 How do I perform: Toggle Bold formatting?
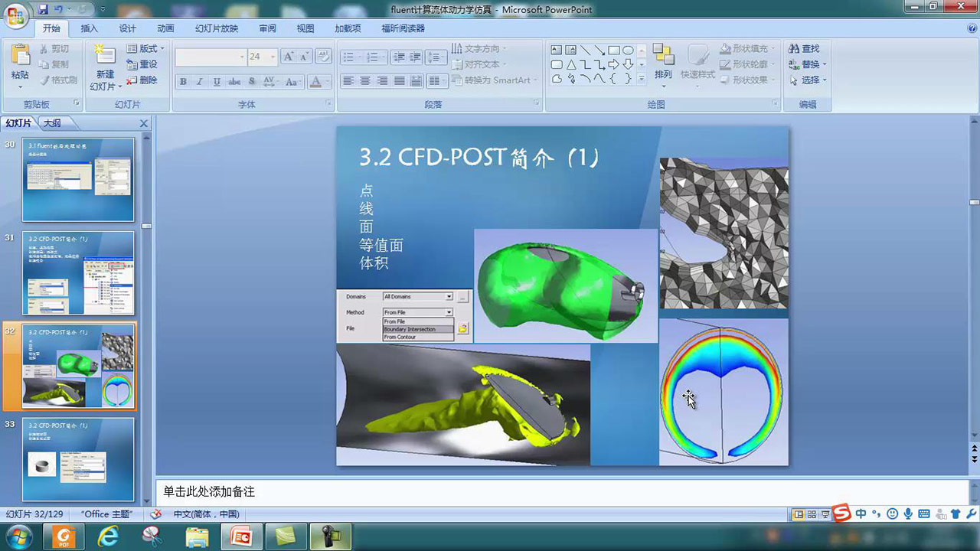coord(183,82)
